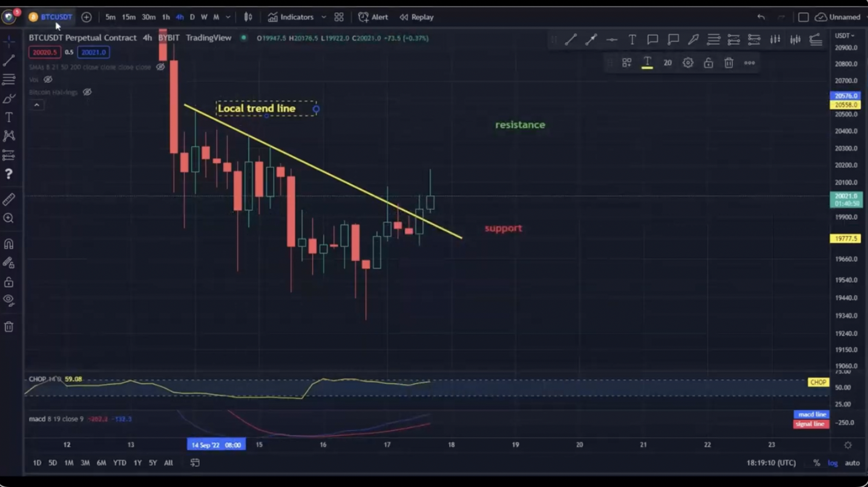This screenshot has width=868, height=487.
Task: Pick the long position tool in favorites toolbar
Action: point(734,39)
